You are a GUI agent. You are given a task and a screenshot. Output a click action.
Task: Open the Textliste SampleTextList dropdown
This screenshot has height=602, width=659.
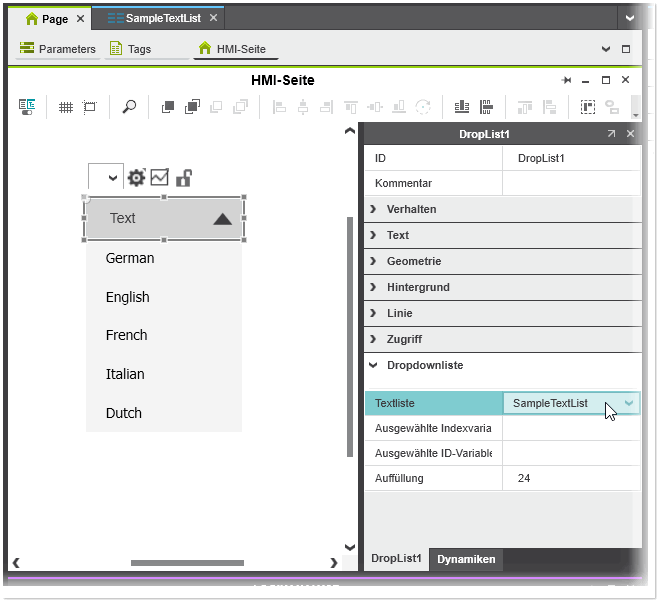(x=629, y=403)
